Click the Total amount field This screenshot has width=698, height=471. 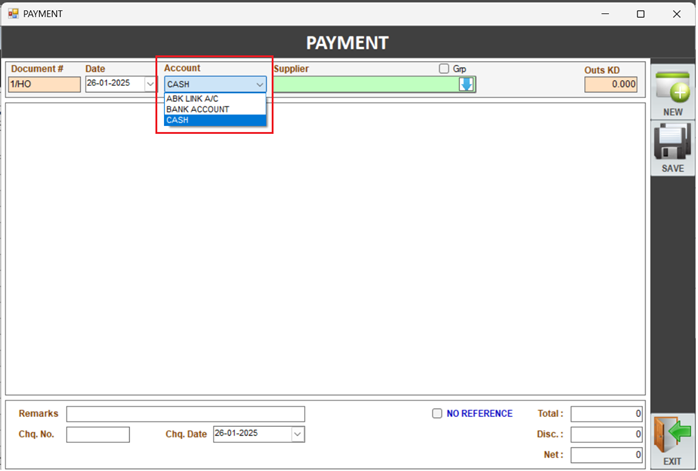pyautogui.click(x=606, y=414)
